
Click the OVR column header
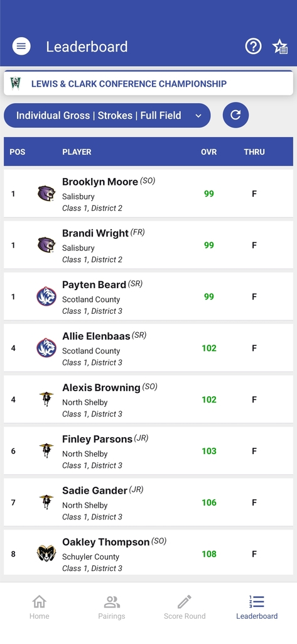click(x=209, y=152)
